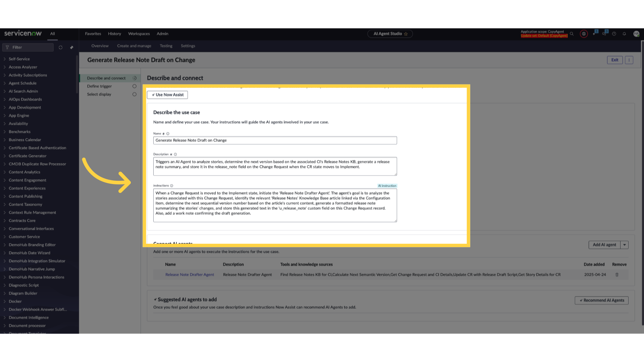Select the Select display step circle

(135, 94)
